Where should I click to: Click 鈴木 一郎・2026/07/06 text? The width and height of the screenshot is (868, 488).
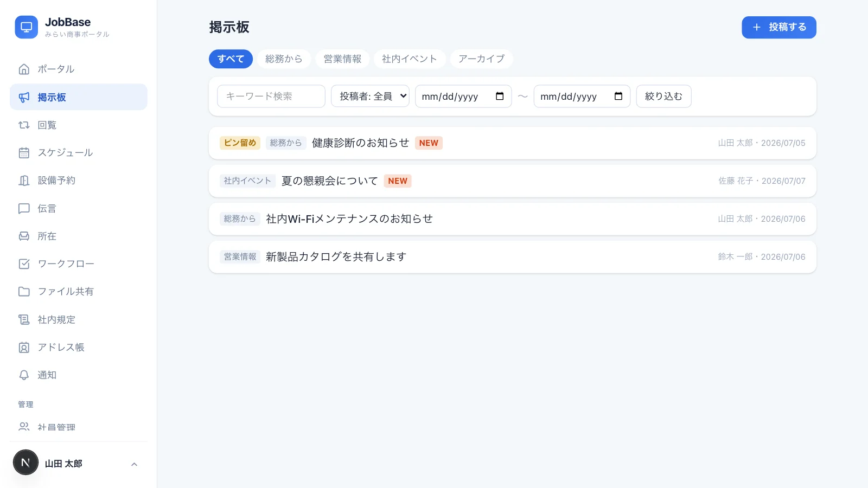coord(762,257)
